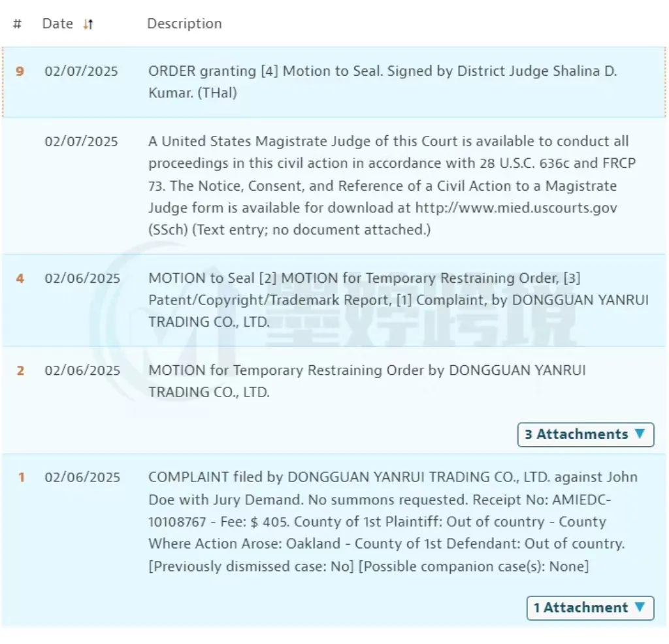Screen dimensions: 669x644
Task: Select the MOTION for Temporary Restraining Order description
Action: [x=367, y=381]
